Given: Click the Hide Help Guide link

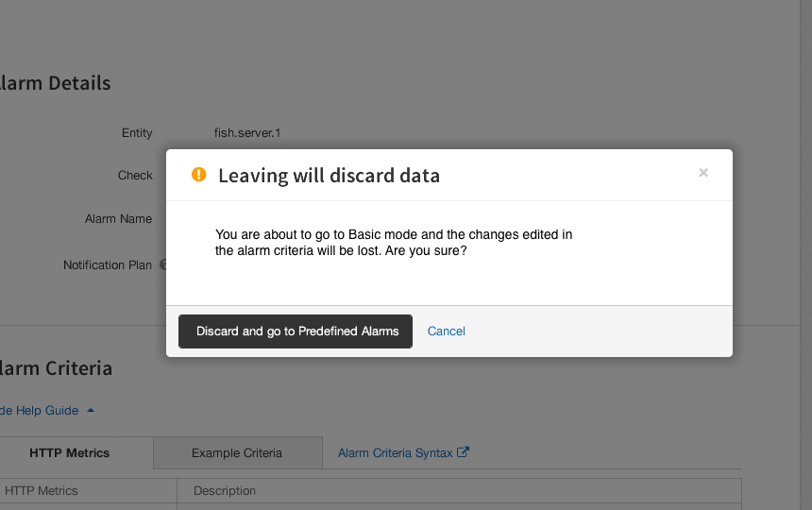Looking at the screenshot, I should [39, 411].
